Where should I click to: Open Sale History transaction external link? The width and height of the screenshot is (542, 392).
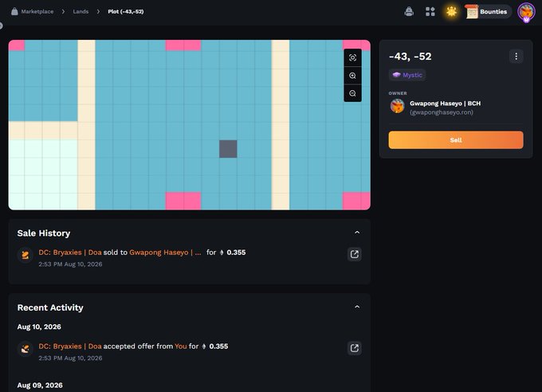click(355, 254)
